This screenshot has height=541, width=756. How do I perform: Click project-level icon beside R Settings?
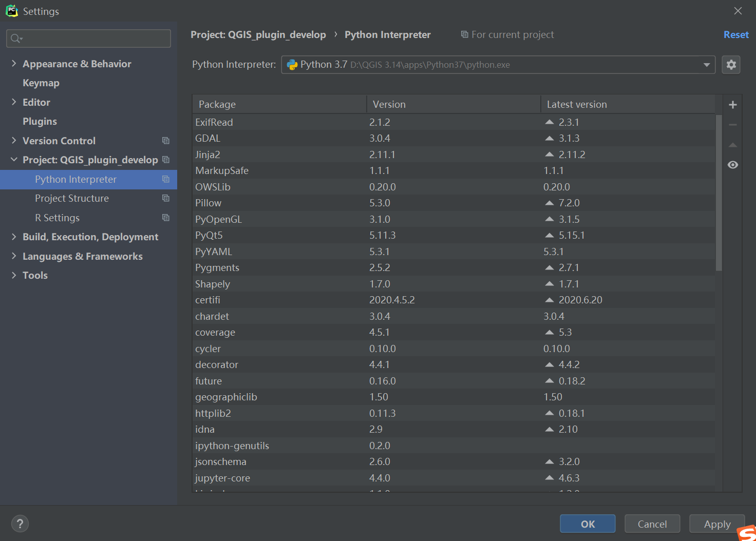[166, 218]
